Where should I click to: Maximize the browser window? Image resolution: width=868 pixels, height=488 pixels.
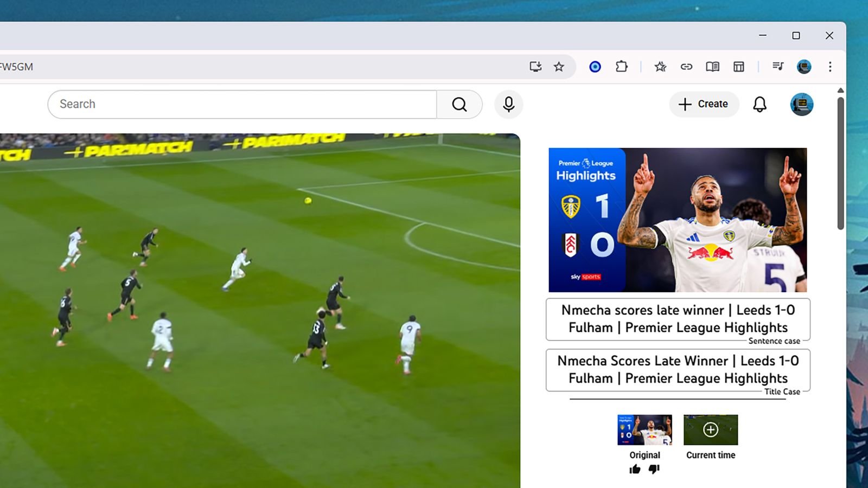click(x=796, y=35)
